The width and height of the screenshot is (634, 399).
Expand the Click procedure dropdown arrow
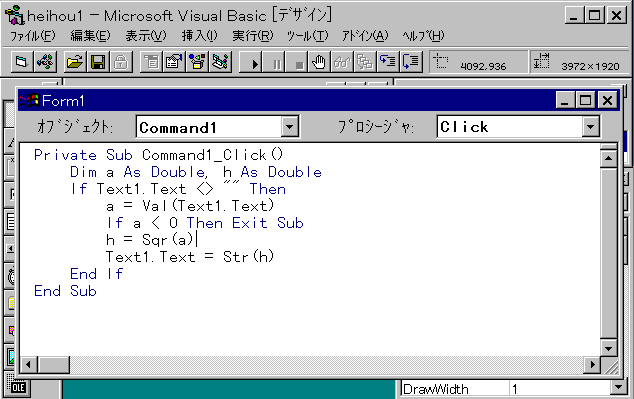point(591,127)
